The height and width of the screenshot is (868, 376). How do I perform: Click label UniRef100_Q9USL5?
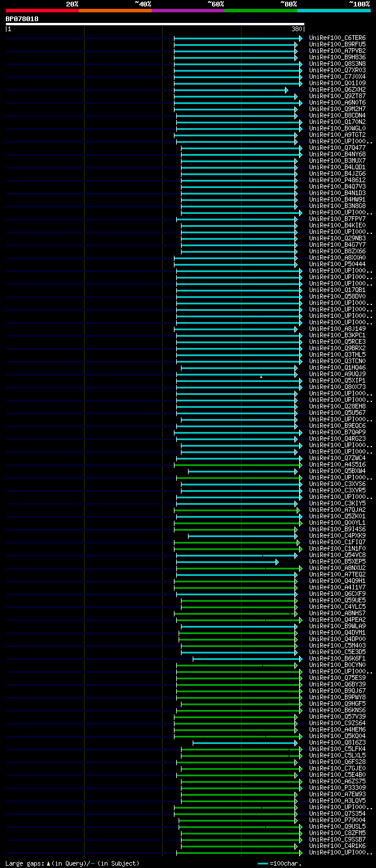[x=337, y=827]
